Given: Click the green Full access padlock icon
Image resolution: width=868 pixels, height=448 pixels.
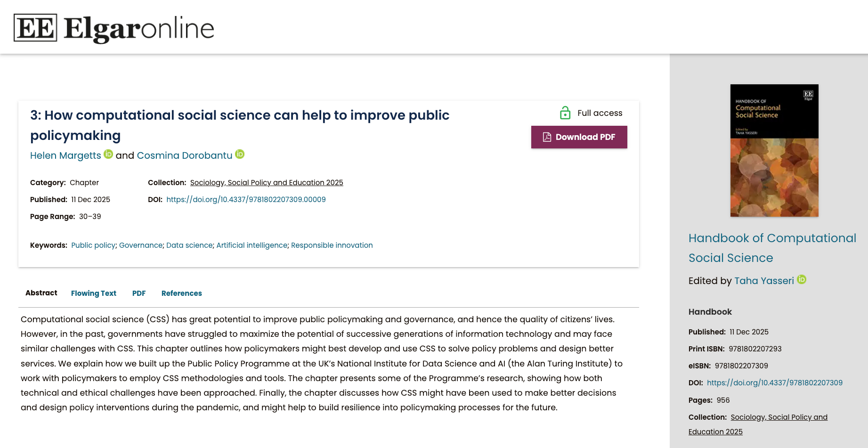Looking at the screenshot, I should pos(565,113).
